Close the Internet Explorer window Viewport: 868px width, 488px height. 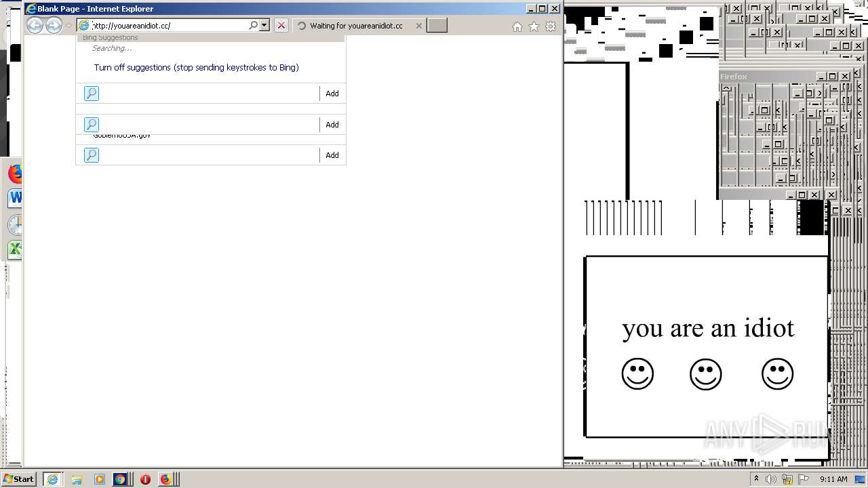(555, 9)
